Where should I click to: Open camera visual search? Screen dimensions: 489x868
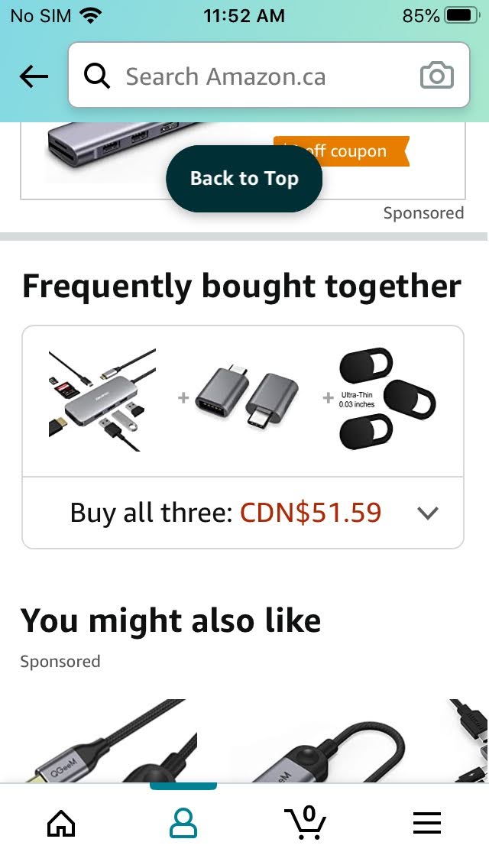pyautogui.click(x=437, y=76)
